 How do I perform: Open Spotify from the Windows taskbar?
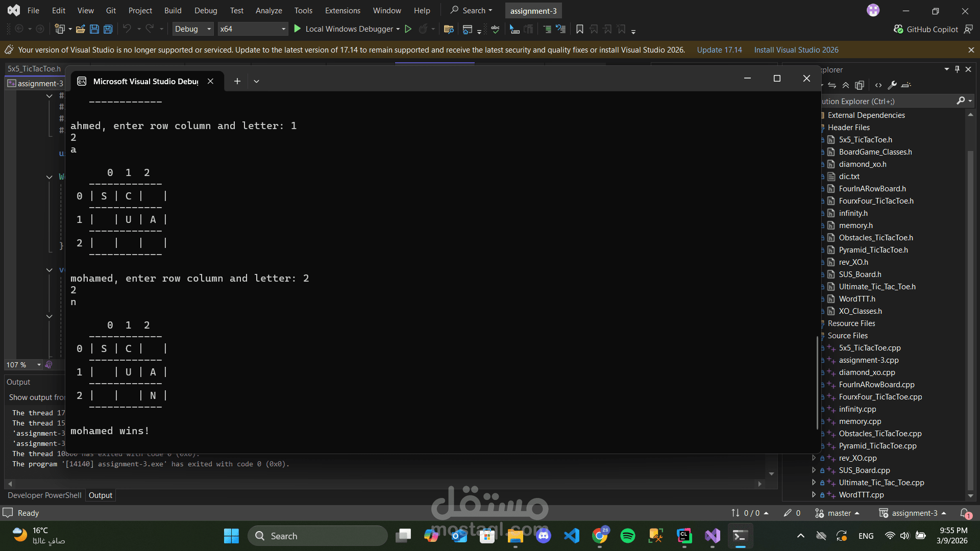pos(627,536)
